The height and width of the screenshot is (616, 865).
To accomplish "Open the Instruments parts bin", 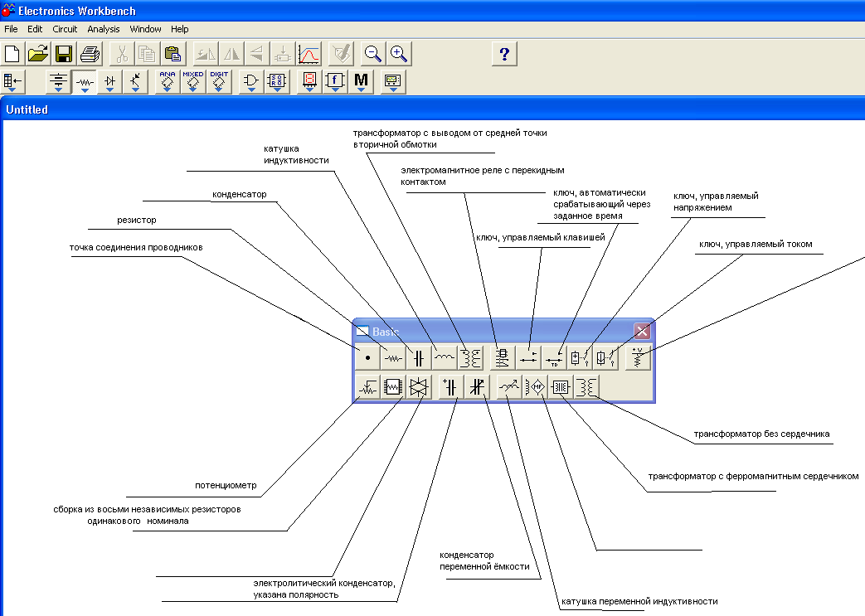I will pos(393,82).
